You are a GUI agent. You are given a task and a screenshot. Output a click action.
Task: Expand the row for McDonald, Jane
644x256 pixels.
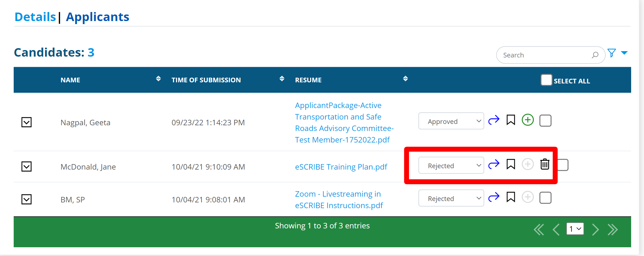pos(27,166)
